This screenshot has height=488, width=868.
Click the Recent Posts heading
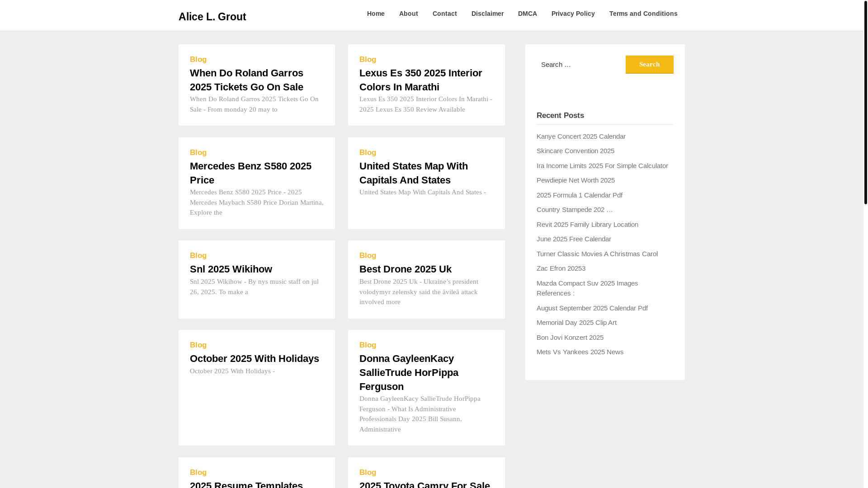(x=560, y=116)
